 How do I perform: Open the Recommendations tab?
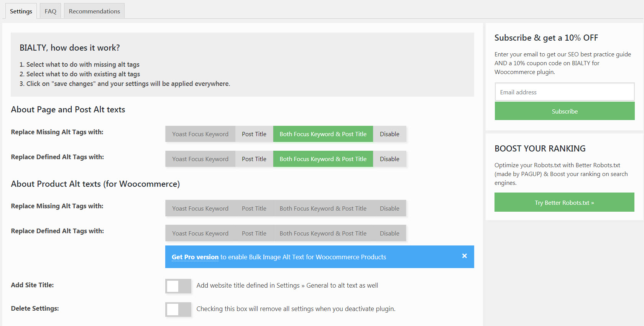(x=94, y=11)
